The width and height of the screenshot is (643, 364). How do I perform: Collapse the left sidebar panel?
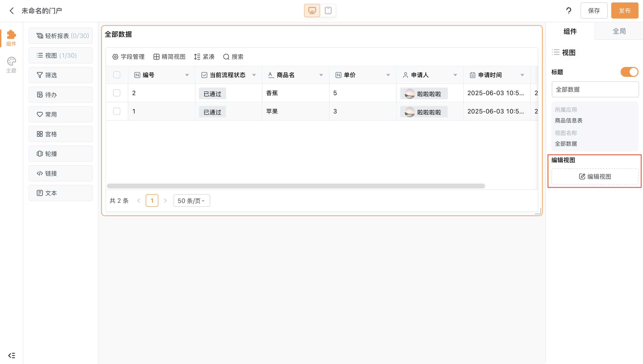point(11,355)
